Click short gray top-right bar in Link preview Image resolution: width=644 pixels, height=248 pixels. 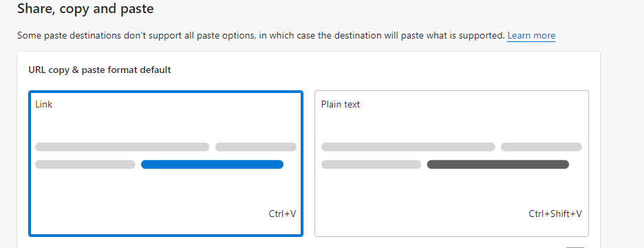256,147
